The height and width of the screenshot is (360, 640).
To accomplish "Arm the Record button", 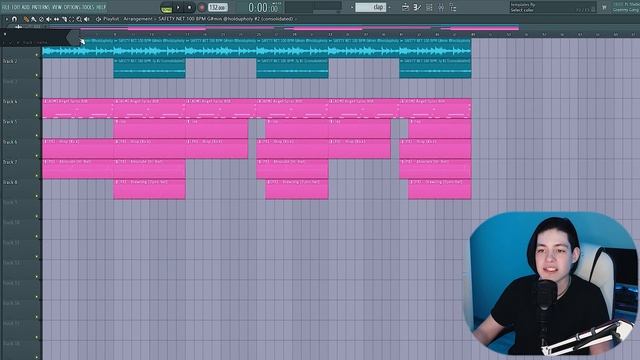I will [x=202, y=8].
